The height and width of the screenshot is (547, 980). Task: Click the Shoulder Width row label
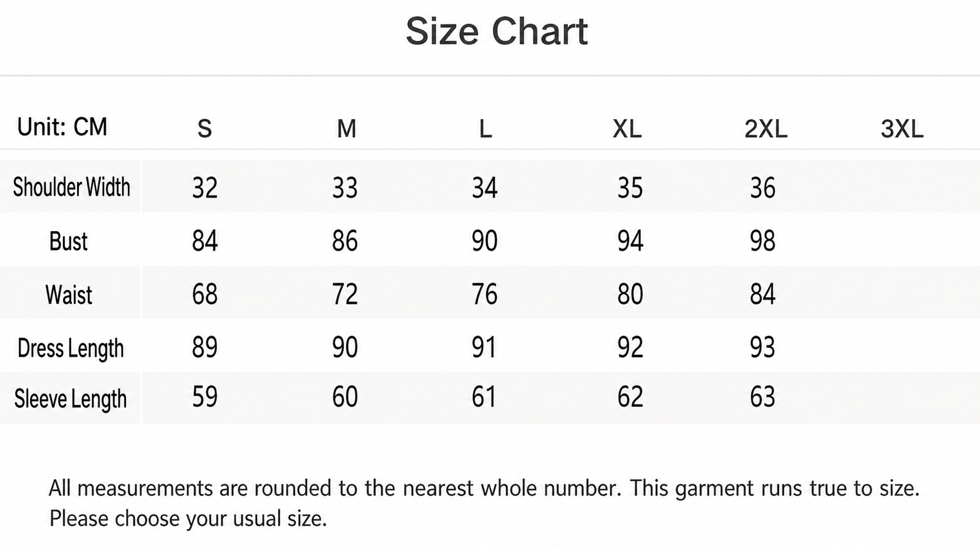coord(71,187)
